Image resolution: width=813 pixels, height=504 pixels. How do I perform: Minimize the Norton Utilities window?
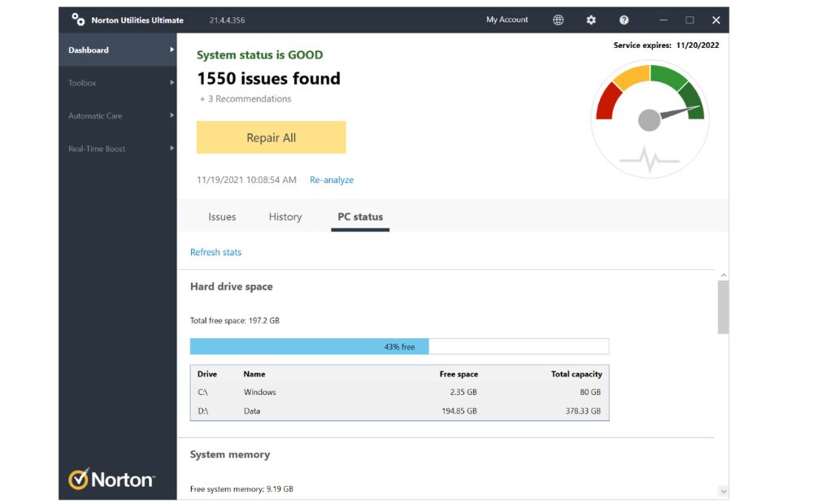[663, 20]
